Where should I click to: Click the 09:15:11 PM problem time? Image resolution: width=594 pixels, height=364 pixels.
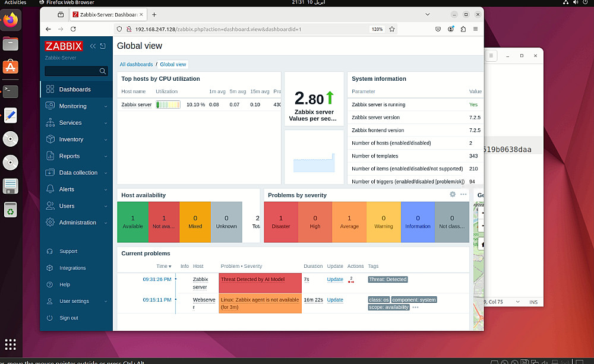tap(157, 300)
